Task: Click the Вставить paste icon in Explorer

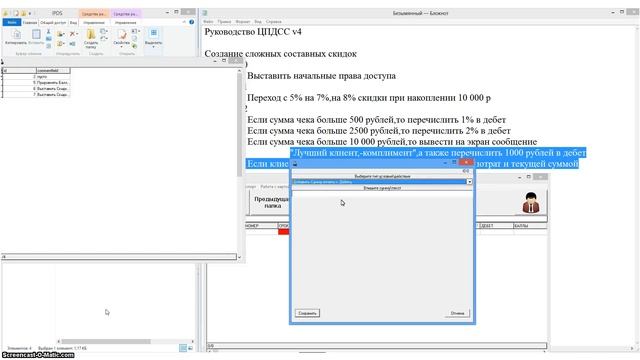Action: 36,35
